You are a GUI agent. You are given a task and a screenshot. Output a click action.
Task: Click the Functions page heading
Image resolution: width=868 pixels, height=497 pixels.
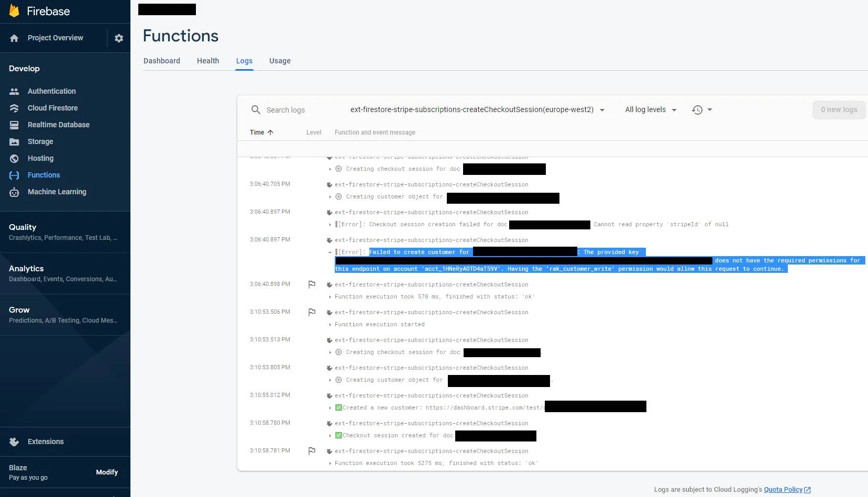point(181,36)
